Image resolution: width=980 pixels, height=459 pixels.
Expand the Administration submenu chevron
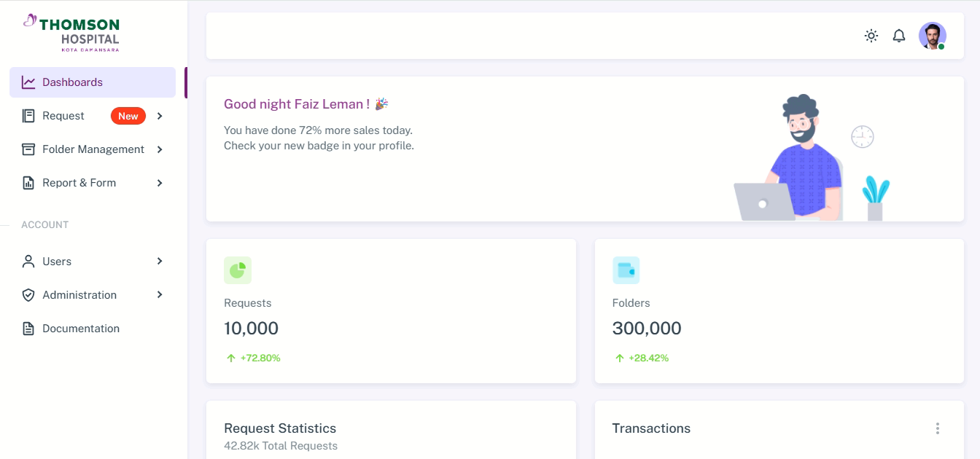(160, 295)
